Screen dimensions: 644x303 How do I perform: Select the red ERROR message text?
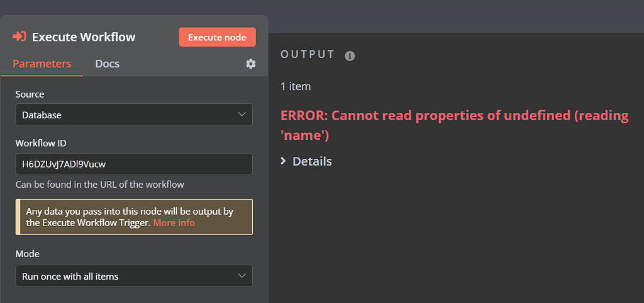coord(454,125)
